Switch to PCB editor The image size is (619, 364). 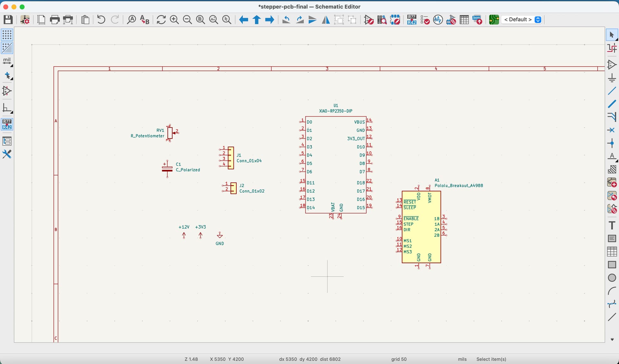494,20
